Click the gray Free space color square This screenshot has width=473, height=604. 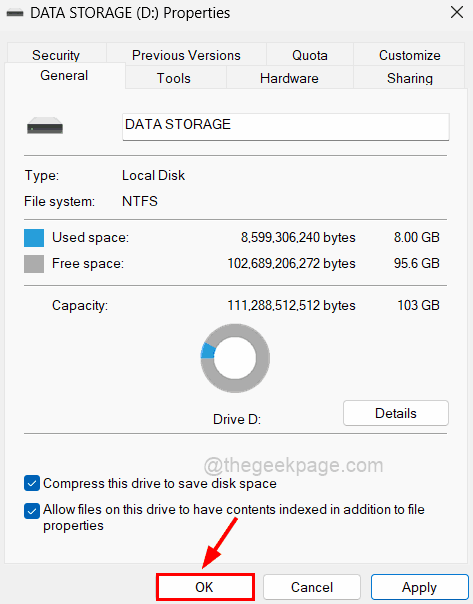[x=34, y=264]
